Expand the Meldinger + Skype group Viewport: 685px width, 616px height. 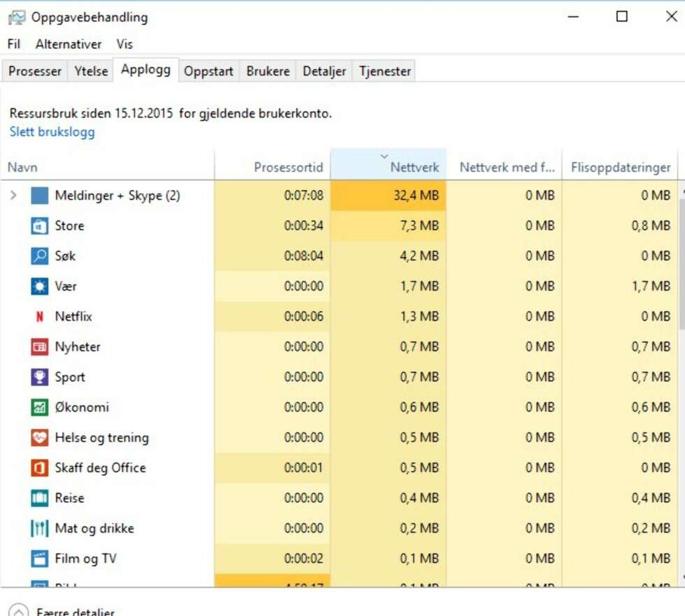tap(13, 195)
